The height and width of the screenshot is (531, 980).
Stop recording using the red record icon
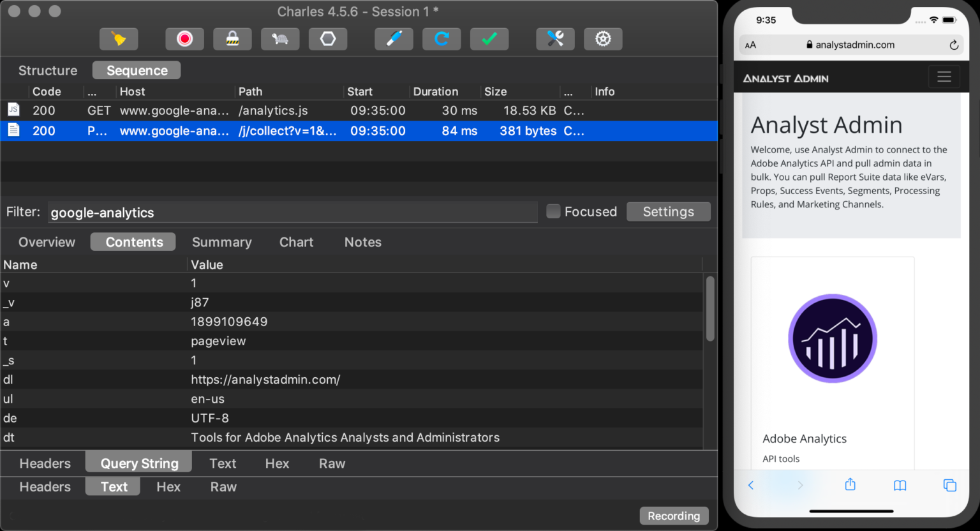pyautogui.click(x=184, y=39)
